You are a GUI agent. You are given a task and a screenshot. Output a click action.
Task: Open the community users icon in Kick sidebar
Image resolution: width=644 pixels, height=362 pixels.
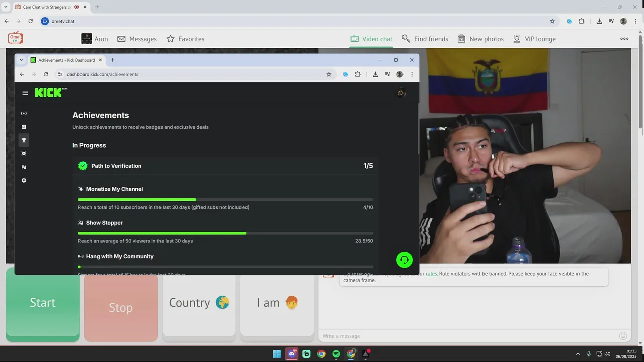point(24,167)
